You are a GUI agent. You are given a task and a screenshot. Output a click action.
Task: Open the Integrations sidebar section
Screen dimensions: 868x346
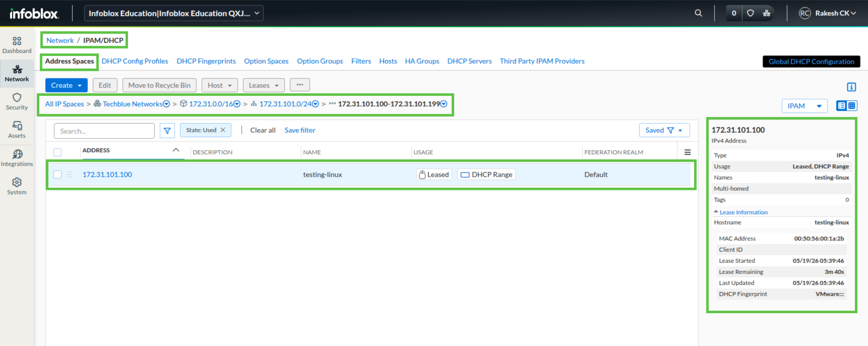tap(17, 158)
